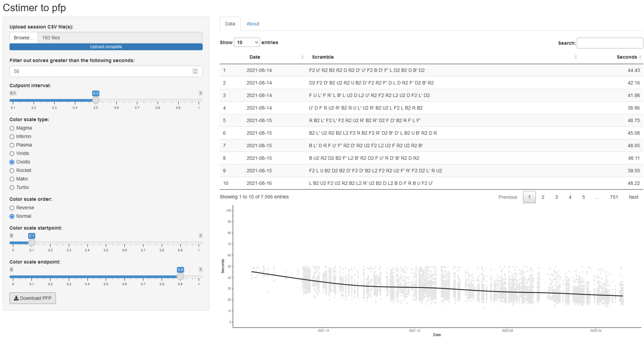Select the row with 44.43 seconds
Viewport: 644px width, 348px height.
[431, 70]
